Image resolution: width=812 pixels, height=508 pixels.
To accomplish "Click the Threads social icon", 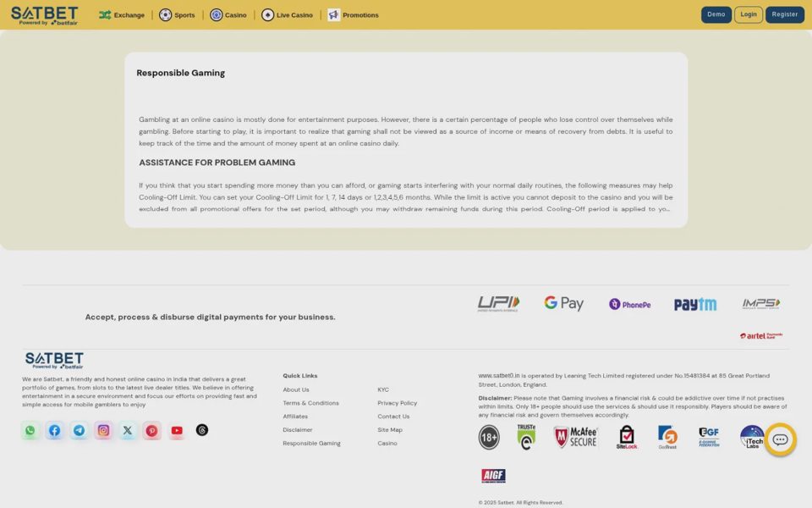I will tap(202, 430).
